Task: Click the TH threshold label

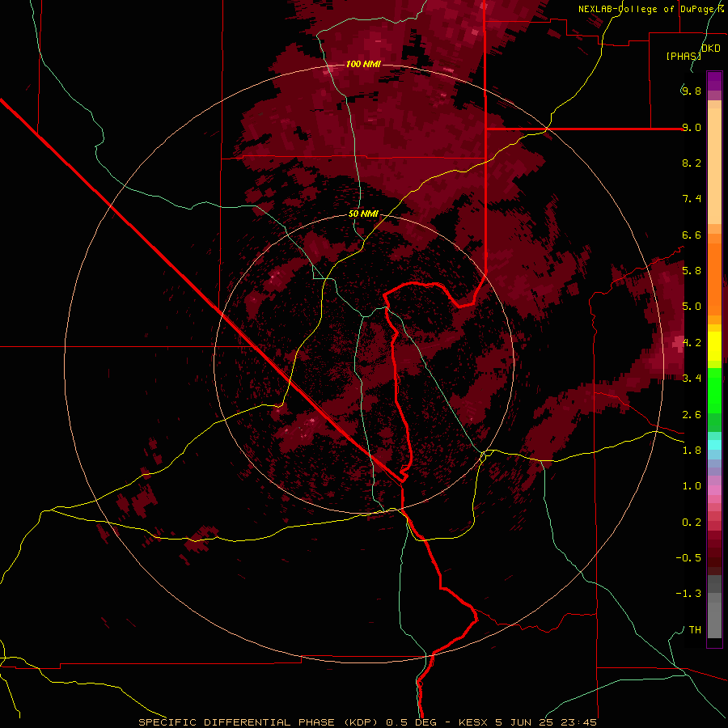Action: [x=695, y=629]
